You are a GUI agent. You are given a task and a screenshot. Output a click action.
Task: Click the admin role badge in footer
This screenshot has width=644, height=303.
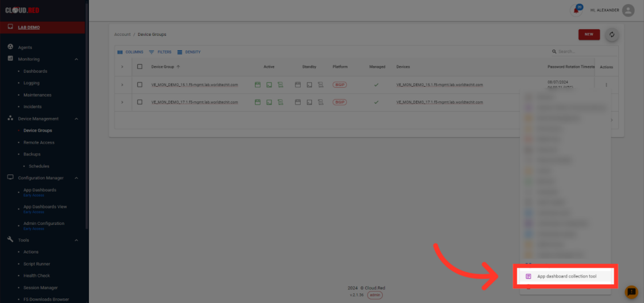(x=375, y=295)
